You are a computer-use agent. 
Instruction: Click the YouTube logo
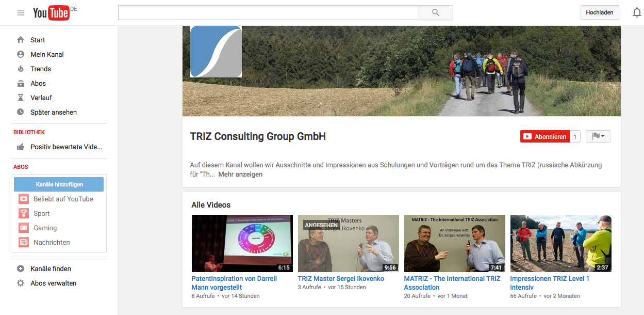click(x=51, y=13)
